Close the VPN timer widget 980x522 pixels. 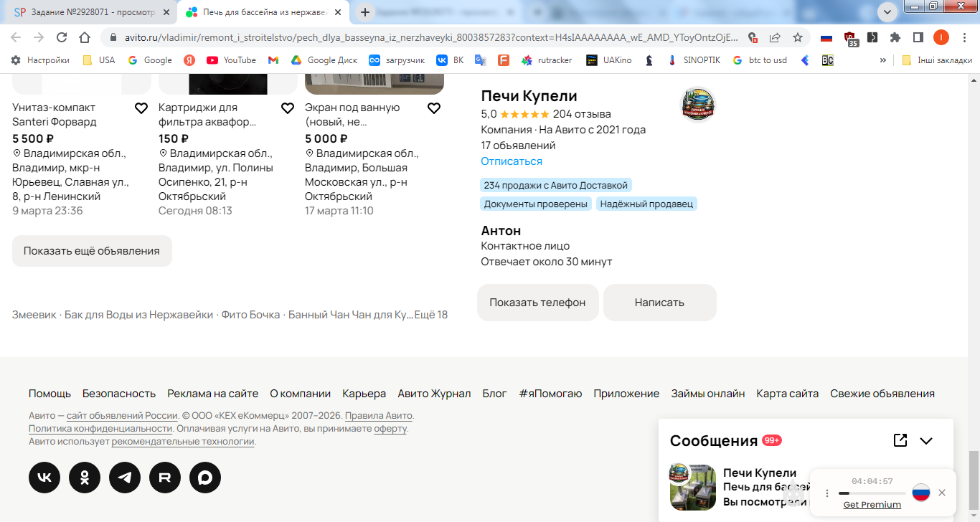click(x=942, y=493)
